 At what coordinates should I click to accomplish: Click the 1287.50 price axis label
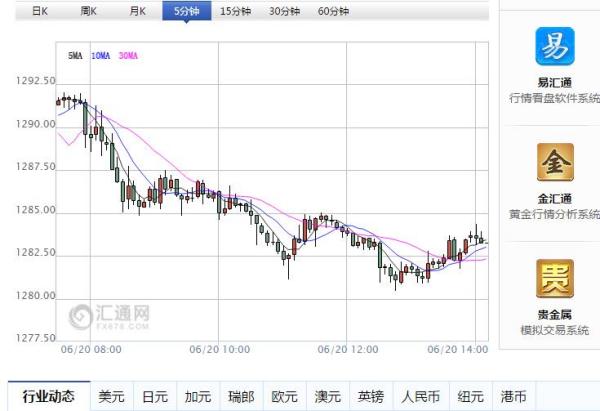[x=36, y=166]
